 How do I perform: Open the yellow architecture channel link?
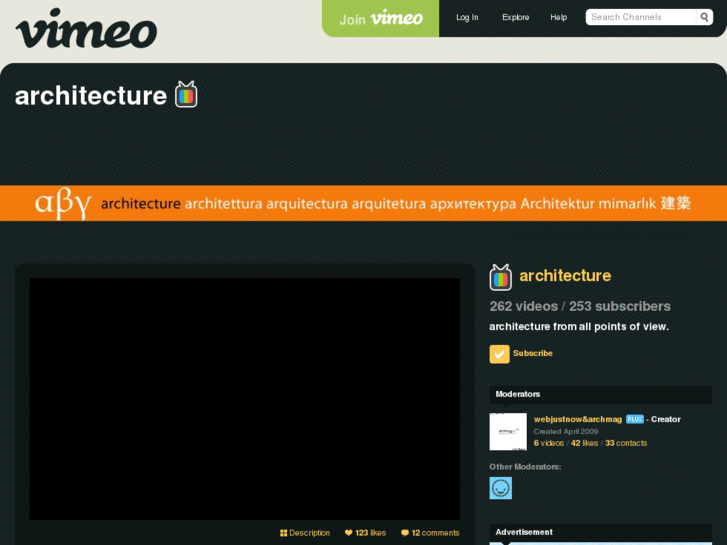pyautogui.click(x=565, y=276)
